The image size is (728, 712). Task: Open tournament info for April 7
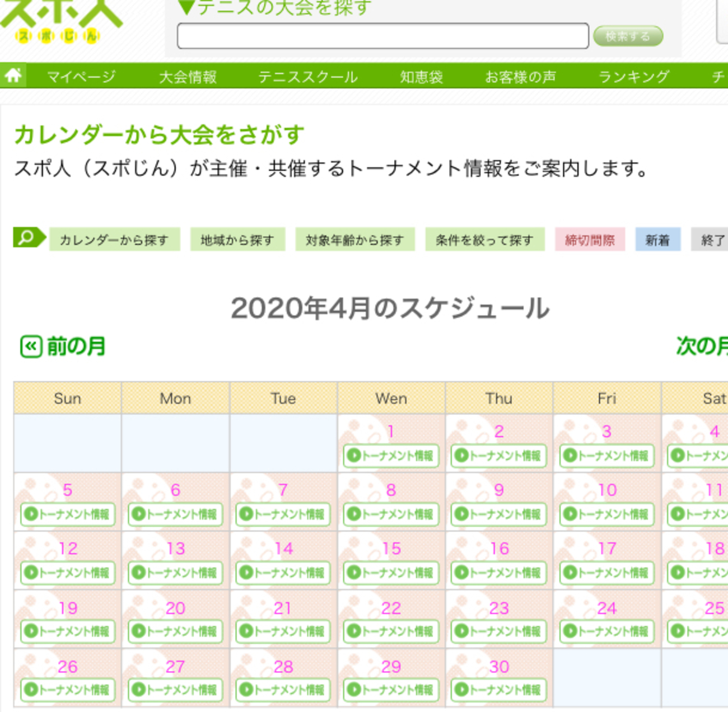pos(283,514)
